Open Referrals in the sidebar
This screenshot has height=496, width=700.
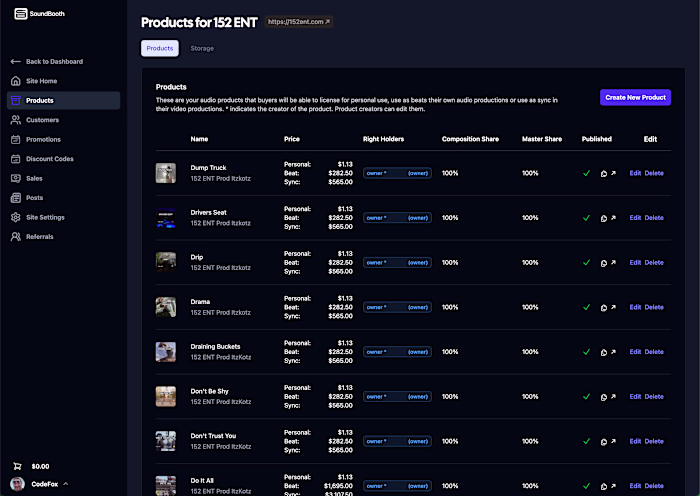[63, 237]
